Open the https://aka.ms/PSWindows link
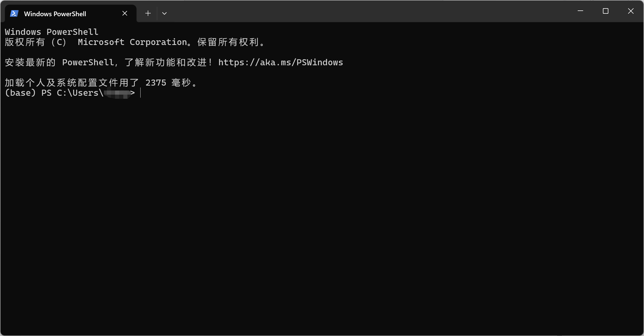Viewport: 644px width, 336px height. click(281, 63)
